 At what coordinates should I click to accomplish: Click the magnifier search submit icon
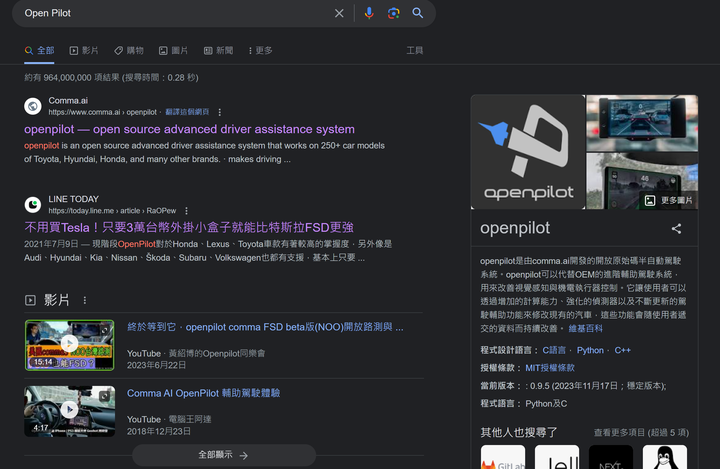coord(417,13)
